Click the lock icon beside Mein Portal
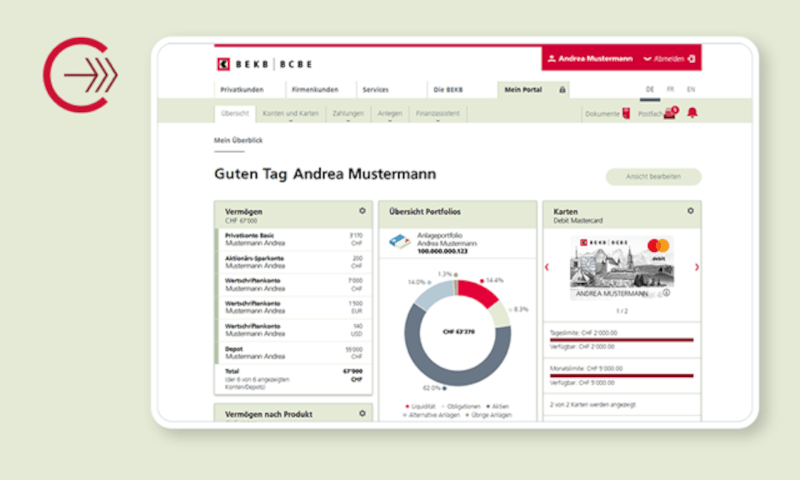The width and height of the screenshot is (800, 480). [562, 89]
